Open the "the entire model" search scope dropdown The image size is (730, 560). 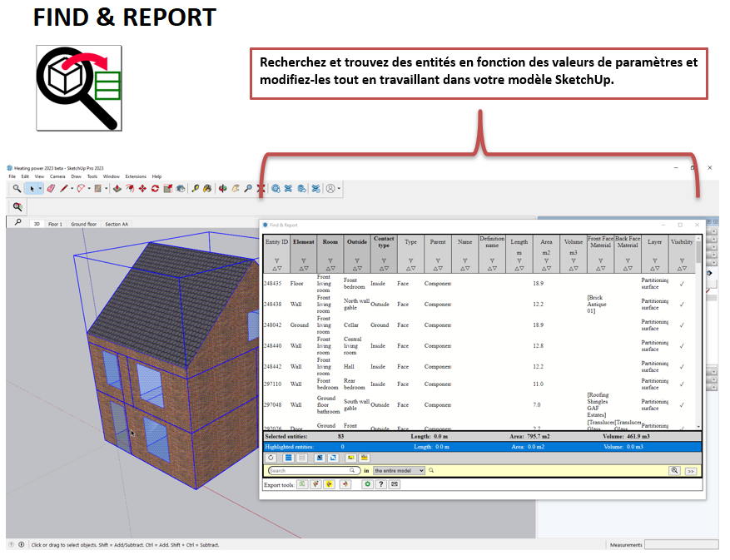click(x=399, y=471)
